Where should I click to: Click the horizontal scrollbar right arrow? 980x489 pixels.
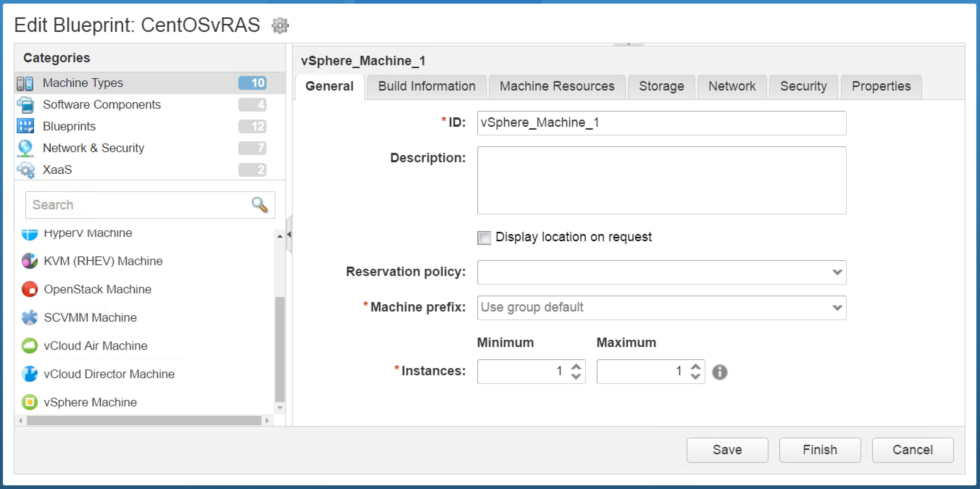coord(267,421)
